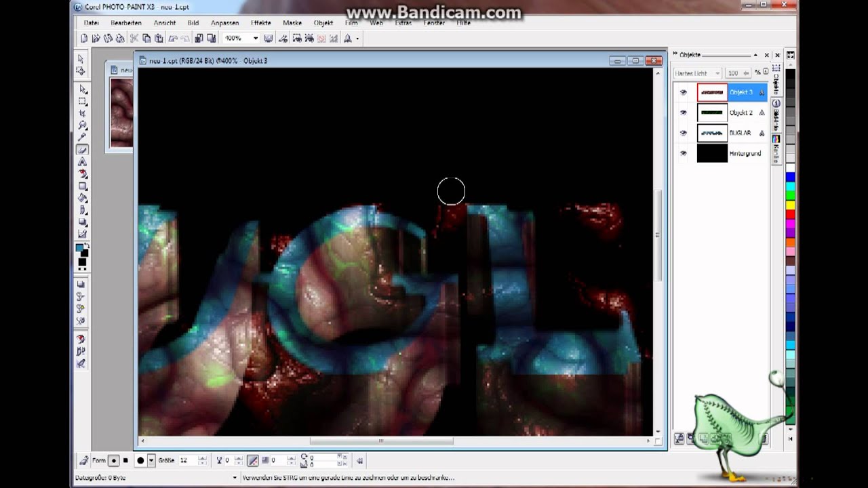
Task: Click the opacity value field in Objekte docker
Action: pos(734,73)
